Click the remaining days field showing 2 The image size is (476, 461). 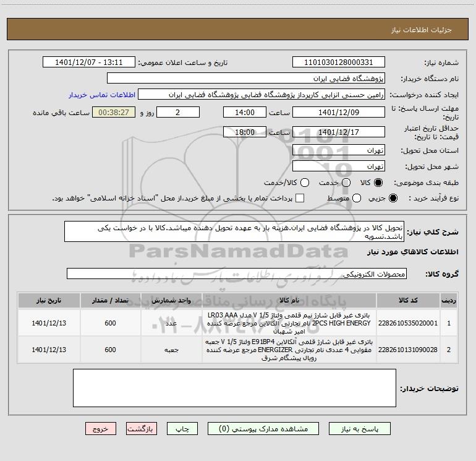point(178,112)
